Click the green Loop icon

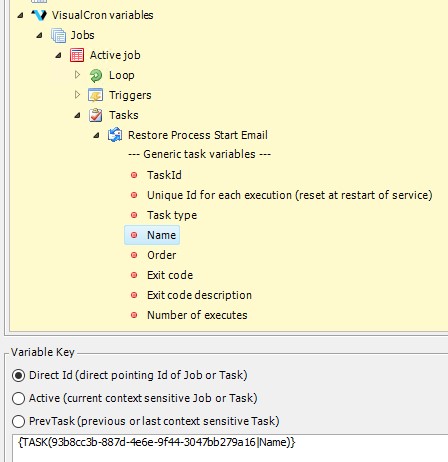[x=96, y=75]
